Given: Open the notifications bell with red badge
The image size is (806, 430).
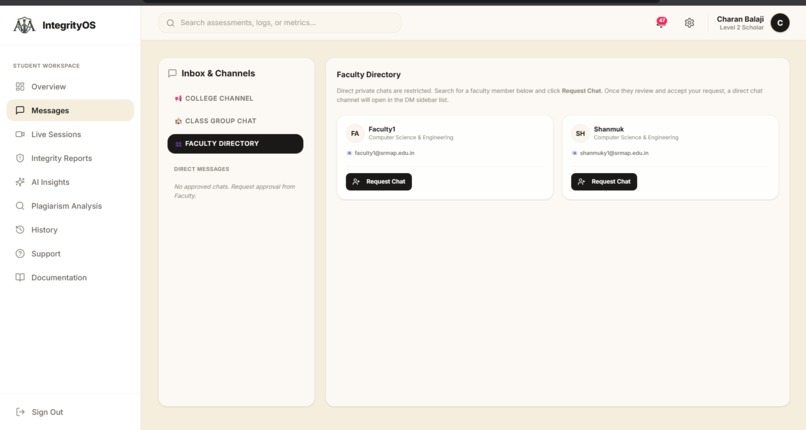Looking at the screenshot, I should (x=661, y=23).
